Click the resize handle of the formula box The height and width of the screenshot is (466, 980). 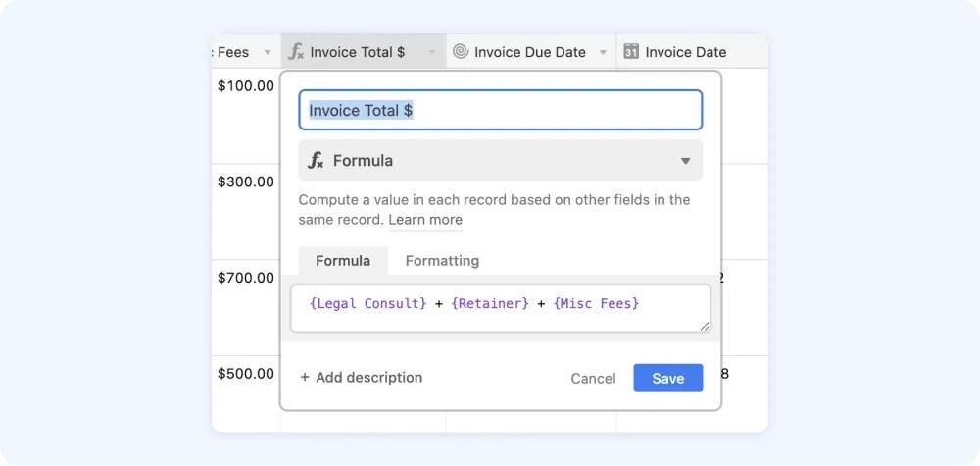(705, 326)
